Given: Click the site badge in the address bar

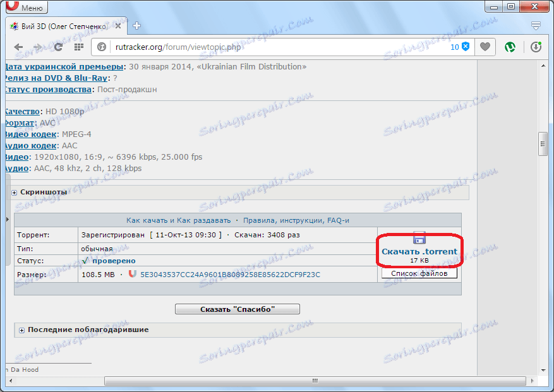Looking at the screenshot, I should tap(101, 47).
